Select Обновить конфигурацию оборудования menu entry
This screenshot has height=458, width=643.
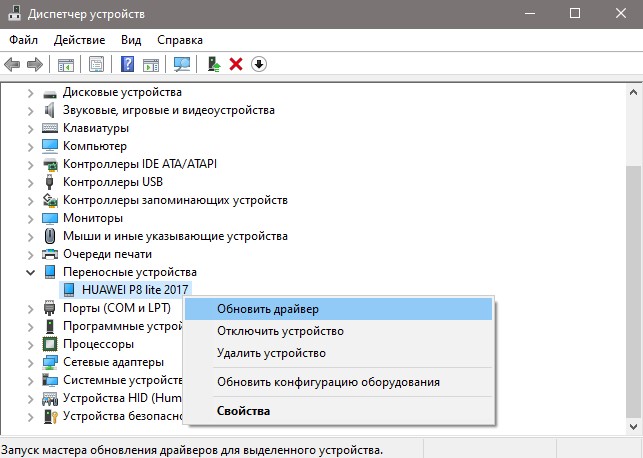[x=338, y=382]
